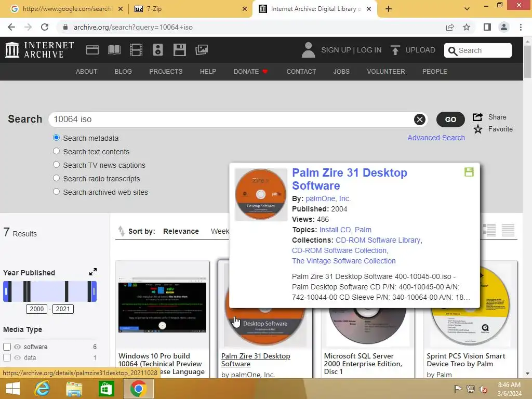Select Search metadata radio button
The width and height of the screenshot is (532, 399).
56,137
